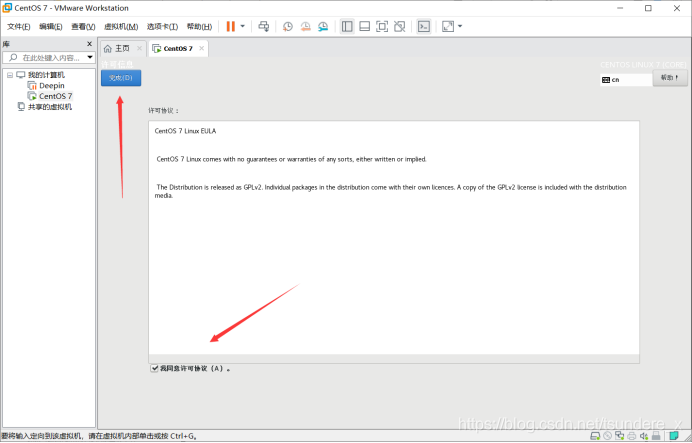
Task: Open the snapshot manager icon
Action: tap(323, 26)
